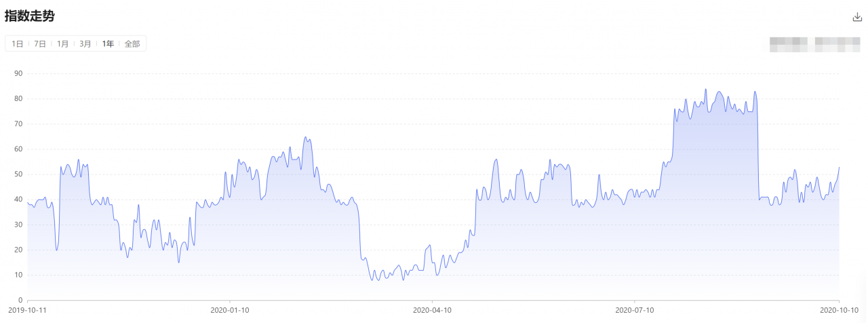
Task: Switch to the 7日 range
Action: pyautogui.click(x=40, y=44)
